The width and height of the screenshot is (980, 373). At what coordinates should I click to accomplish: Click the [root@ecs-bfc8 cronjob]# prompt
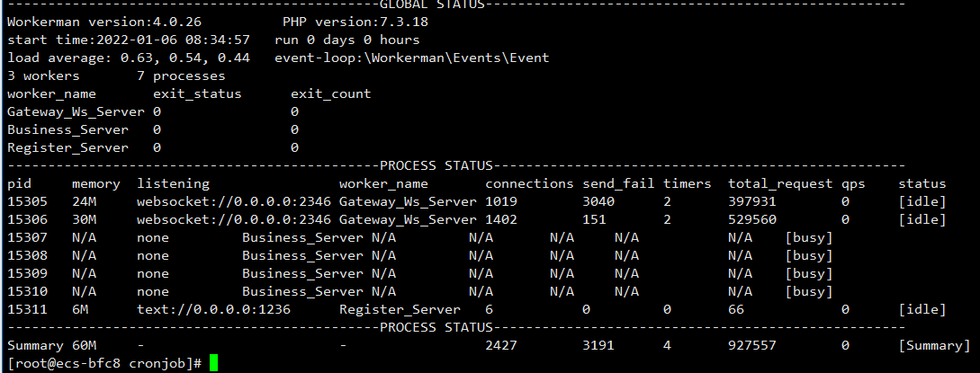[104, 364]
